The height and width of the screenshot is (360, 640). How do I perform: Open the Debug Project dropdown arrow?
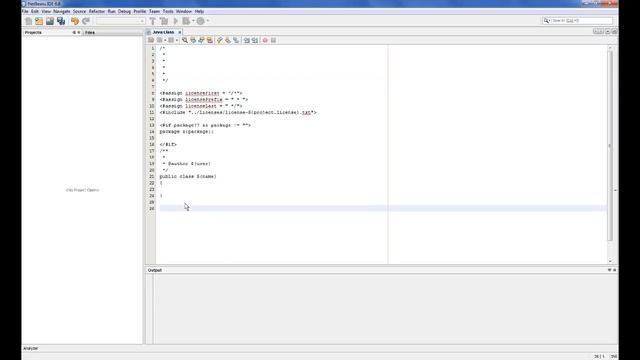(x=193, y=21)
